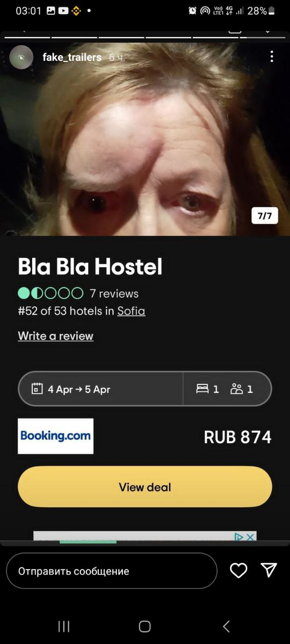Close the ad banner with X icon
The height and width of the screenshot is (644, 290).
[251, 536]
